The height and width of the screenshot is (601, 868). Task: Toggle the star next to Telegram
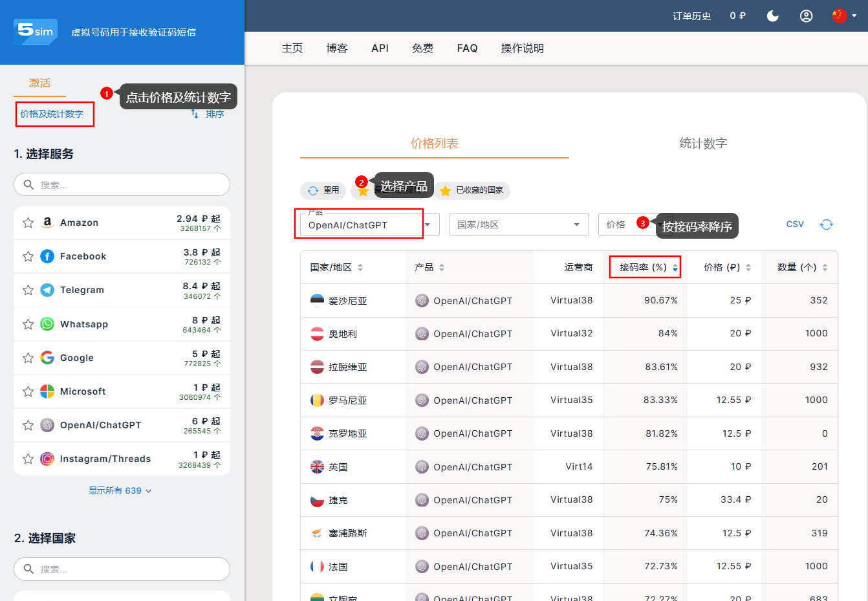click(28, 290)
